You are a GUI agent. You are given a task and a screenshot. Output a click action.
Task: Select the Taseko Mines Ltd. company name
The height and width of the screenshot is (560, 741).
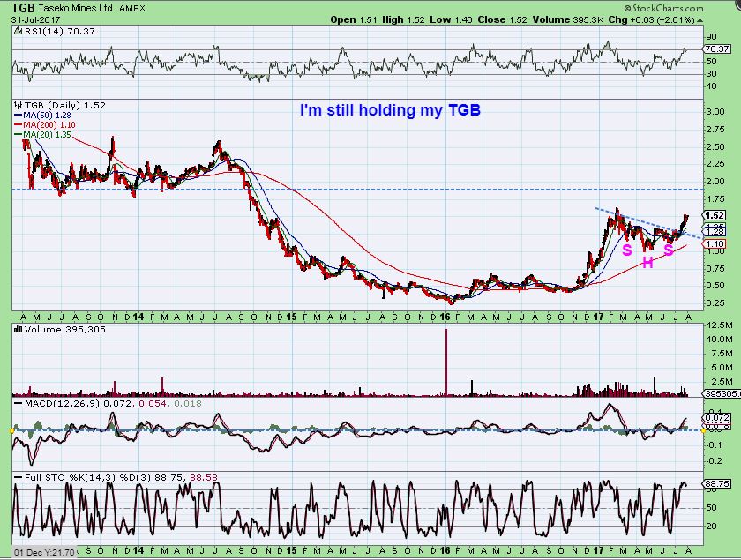[x=77, y=9]
